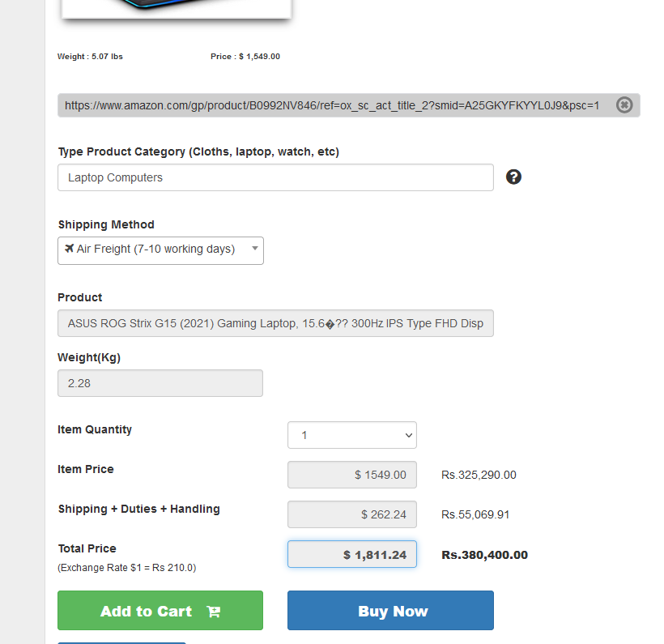Edit the Laptop Computers category field
Image resolution: width=664 pixels, height=644 pixels.
(x=275, y=177)
